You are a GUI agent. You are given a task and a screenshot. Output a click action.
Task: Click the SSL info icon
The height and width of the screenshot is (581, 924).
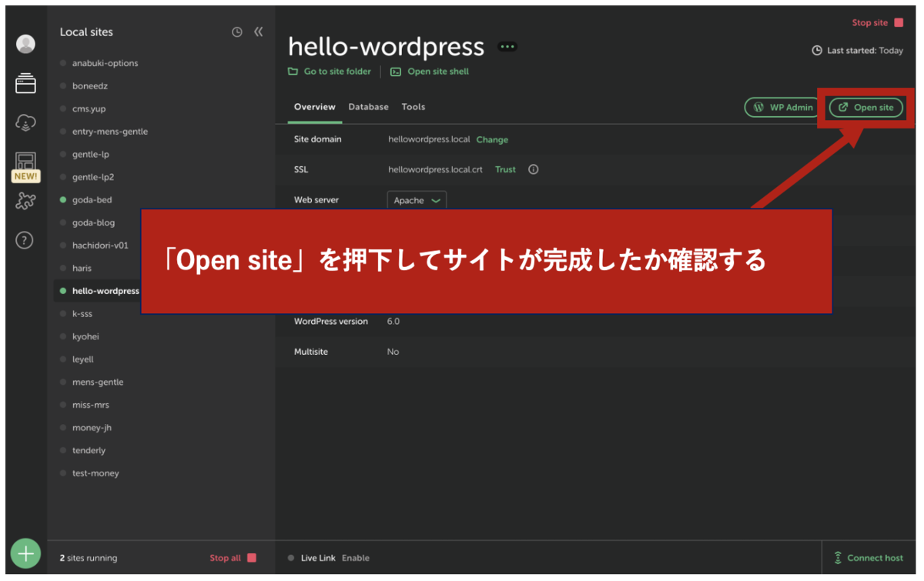click(534, 169)
